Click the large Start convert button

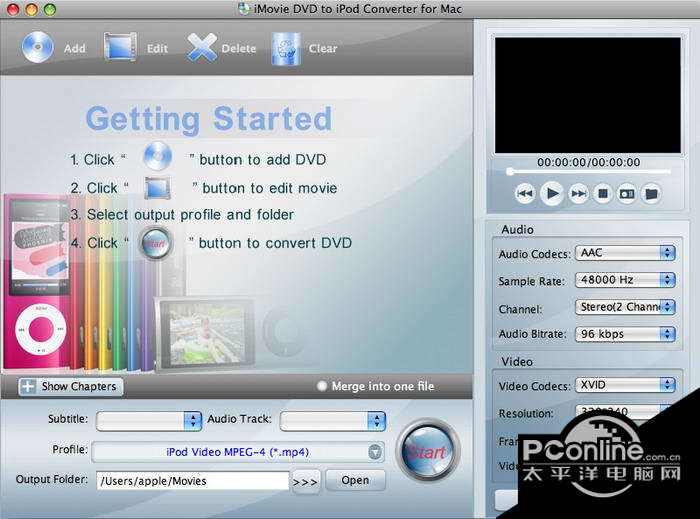tap(427, 451)
